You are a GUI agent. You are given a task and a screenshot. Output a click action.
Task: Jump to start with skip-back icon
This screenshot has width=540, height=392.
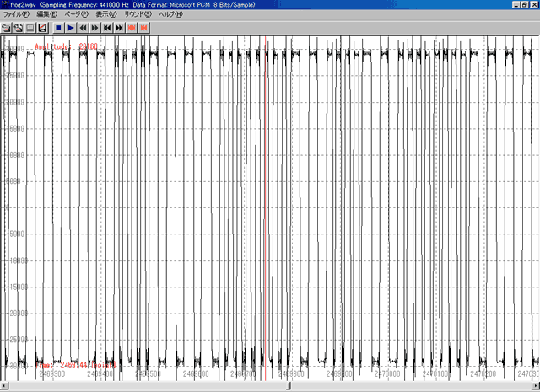tap(107, 28)
